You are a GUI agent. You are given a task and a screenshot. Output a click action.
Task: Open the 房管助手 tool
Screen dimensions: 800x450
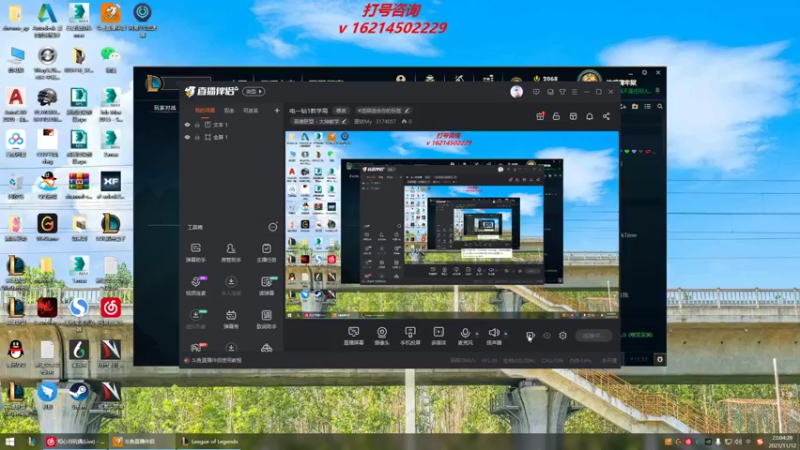point(231,253)
